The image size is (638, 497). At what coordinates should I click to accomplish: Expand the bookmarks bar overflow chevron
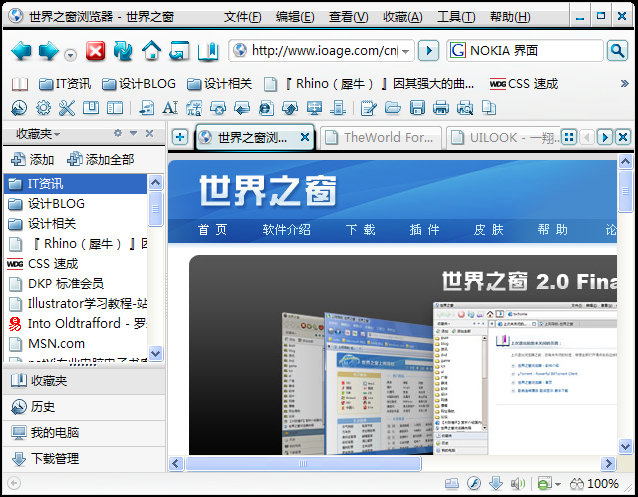624,84
